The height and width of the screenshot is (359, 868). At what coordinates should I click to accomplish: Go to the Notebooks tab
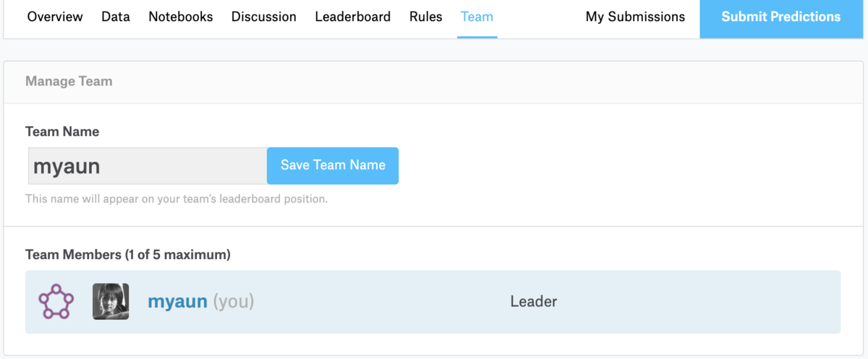[181, 17]
